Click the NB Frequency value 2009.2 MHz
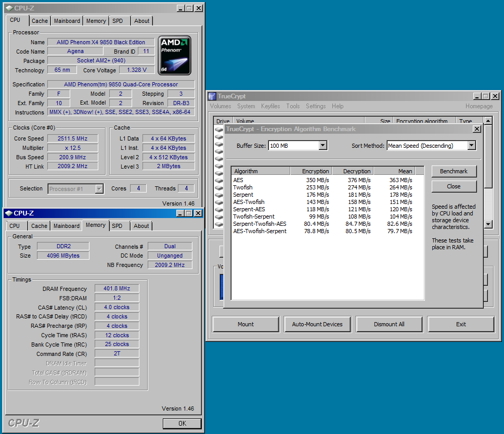 [170, 265]
